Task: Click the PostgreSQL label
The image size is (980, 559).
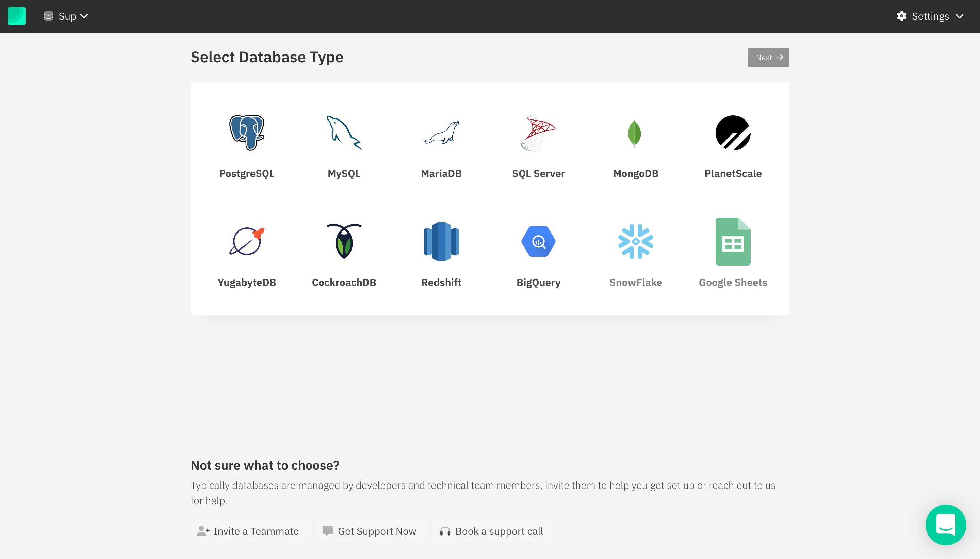Action: 247,174
